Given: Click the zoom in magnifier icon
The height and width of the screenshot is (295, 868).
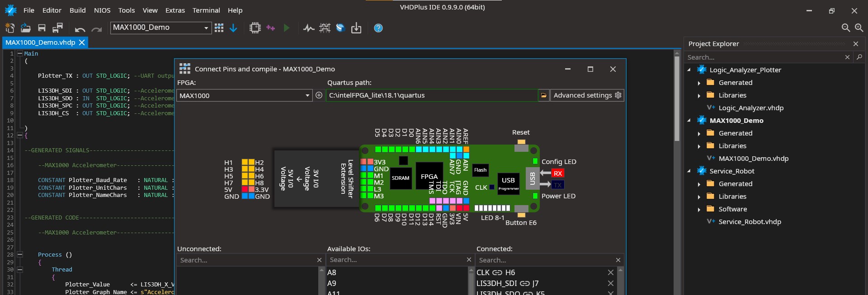Looking at the screenshot, I should (859, 28).
